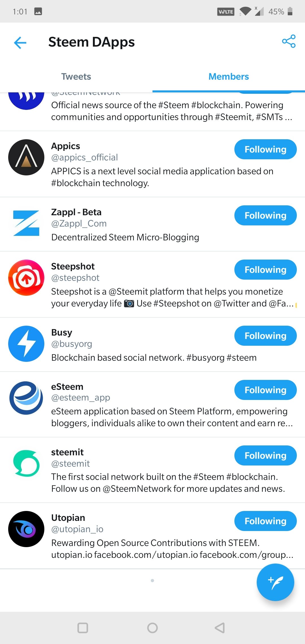Screen dimensions: 305x644
Task: Toggle the eSteem Following button
Action: [265, 390]
